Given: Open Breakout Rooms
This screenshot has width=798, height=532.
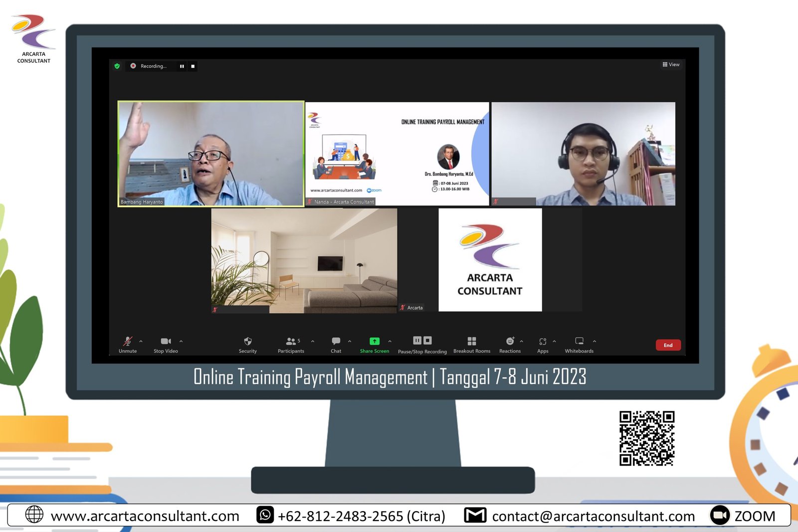Looking at the screenshot, I should pyautogui.click(x=471, y=342).
